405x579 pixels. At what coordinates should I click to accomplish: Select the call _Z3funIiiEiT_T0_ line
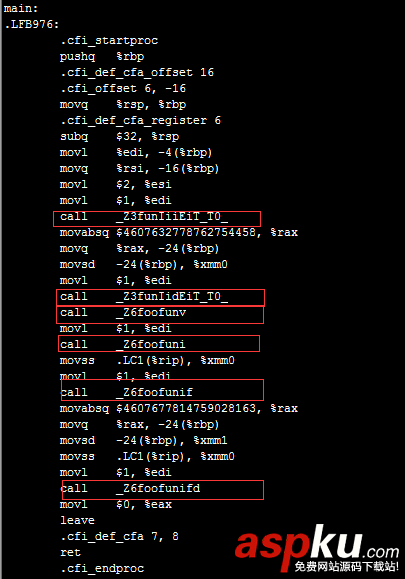point(144,216)
